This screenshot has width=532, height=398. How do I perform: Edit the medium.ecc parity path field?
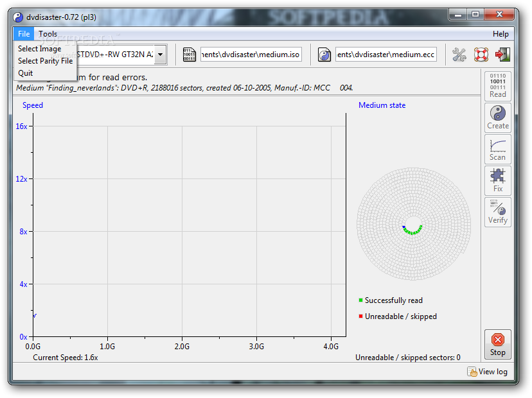tap(386, 55)
